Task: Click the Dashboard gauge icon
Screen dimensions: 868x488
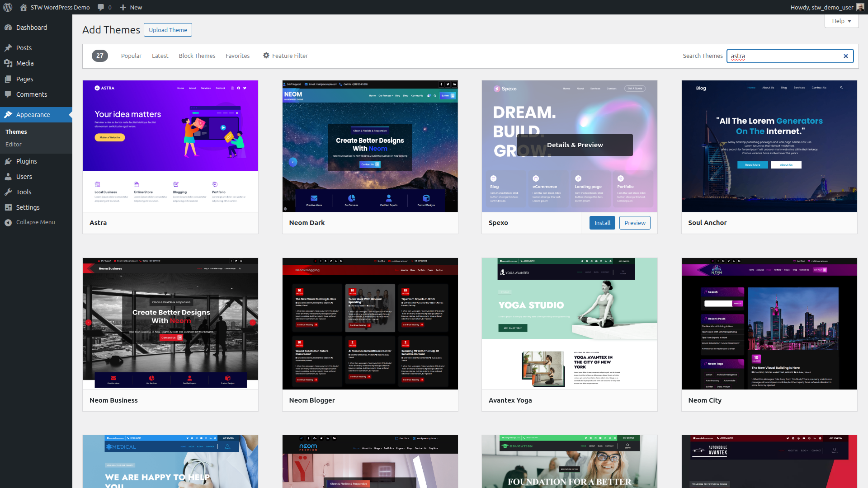Action: click(x=8, y=28)
